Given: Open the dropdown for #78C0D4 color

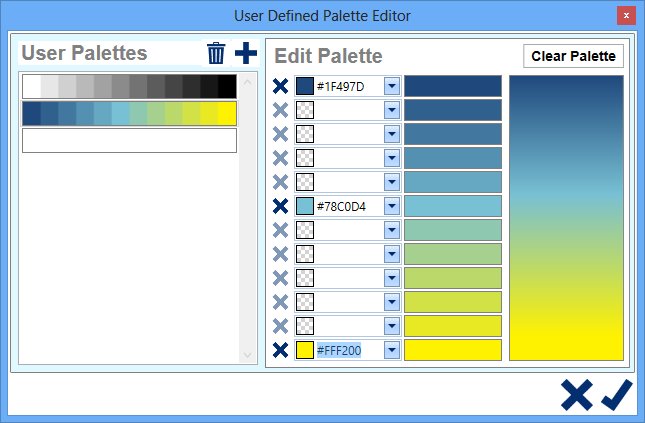Looking at the screenshot, I should (392, 207).
